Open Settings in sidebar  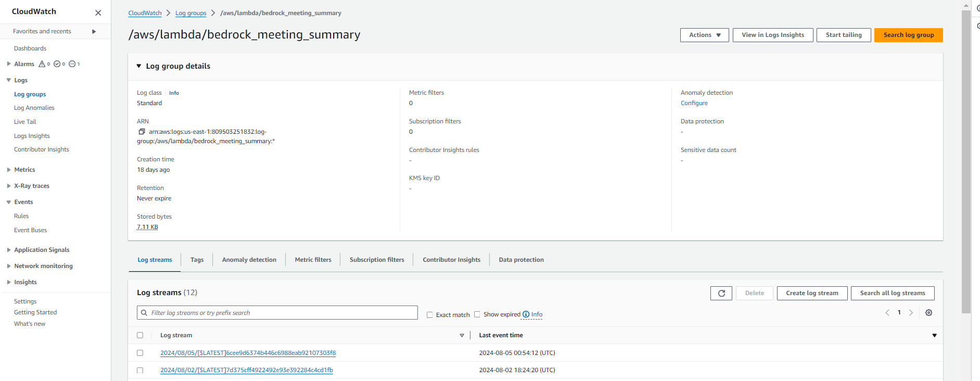point(25,301)
